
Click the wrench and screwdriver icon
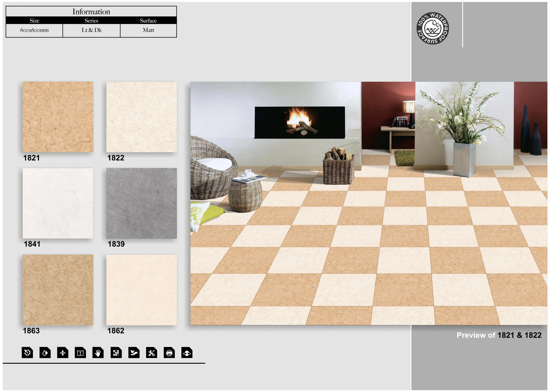(x=151, y=353)
